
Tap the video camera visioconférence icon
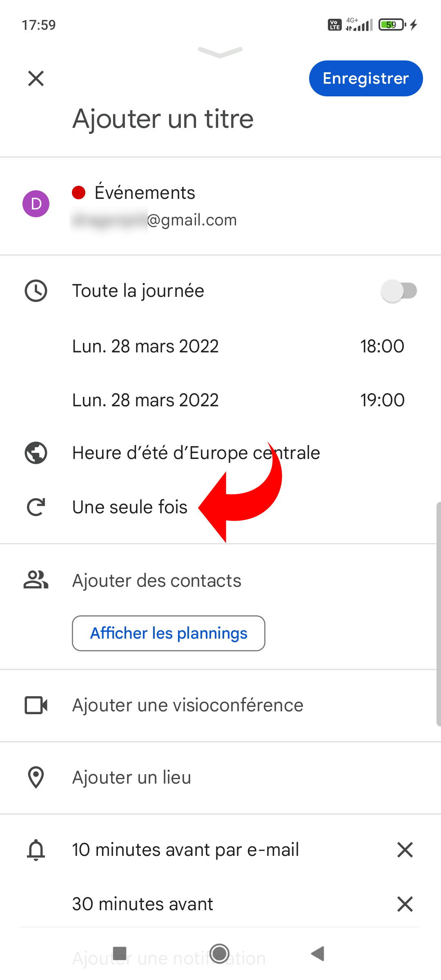point(36,705)
